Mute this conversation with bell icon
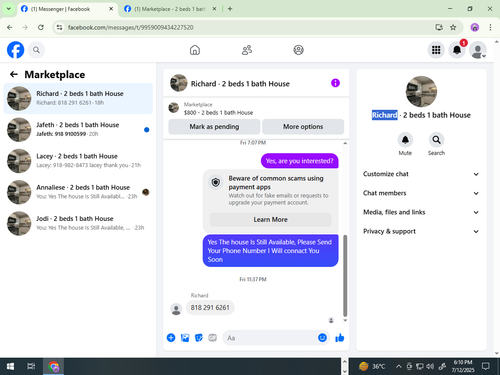Image resolution: width=500 pixels, height=375 pixels. point(405,140)
